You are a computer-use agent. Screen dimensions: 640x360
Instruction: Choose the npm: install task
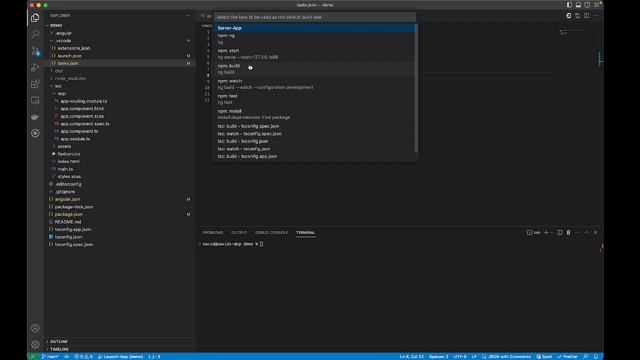(x=314, y=114)
